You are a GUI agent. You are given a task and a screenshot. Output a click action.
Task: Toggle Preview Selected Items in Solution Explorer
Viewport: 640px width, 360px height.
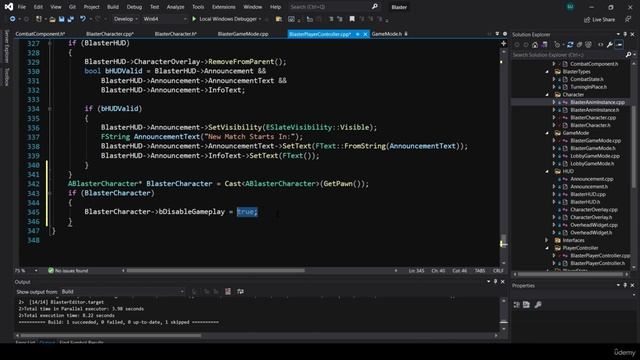619,45
